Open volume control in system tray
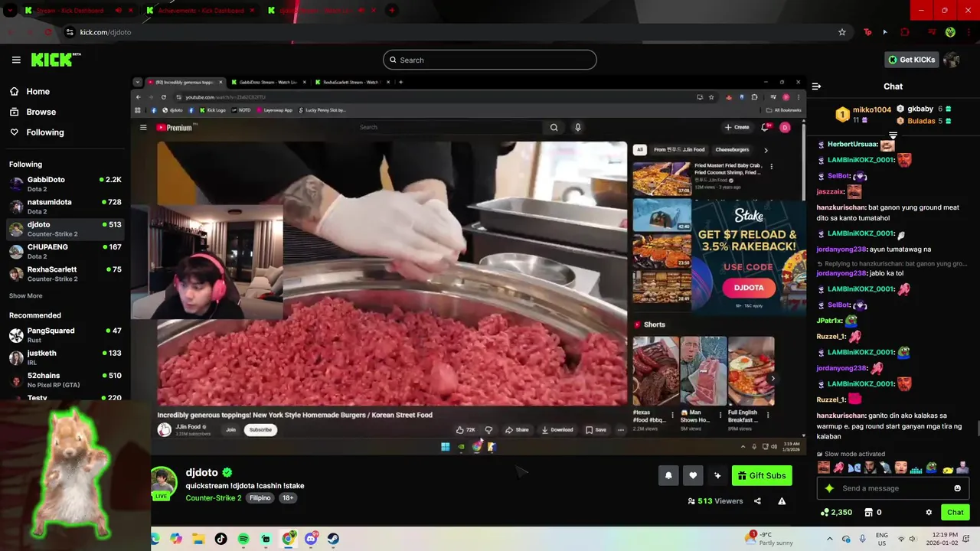The image size is (980, 551). click(x=913, y=539)
